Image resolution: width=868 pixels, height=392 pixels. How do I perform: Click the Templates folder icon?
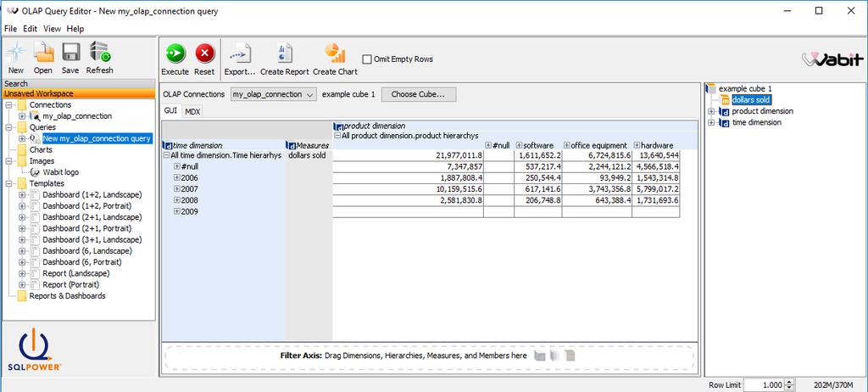[21, 183]
